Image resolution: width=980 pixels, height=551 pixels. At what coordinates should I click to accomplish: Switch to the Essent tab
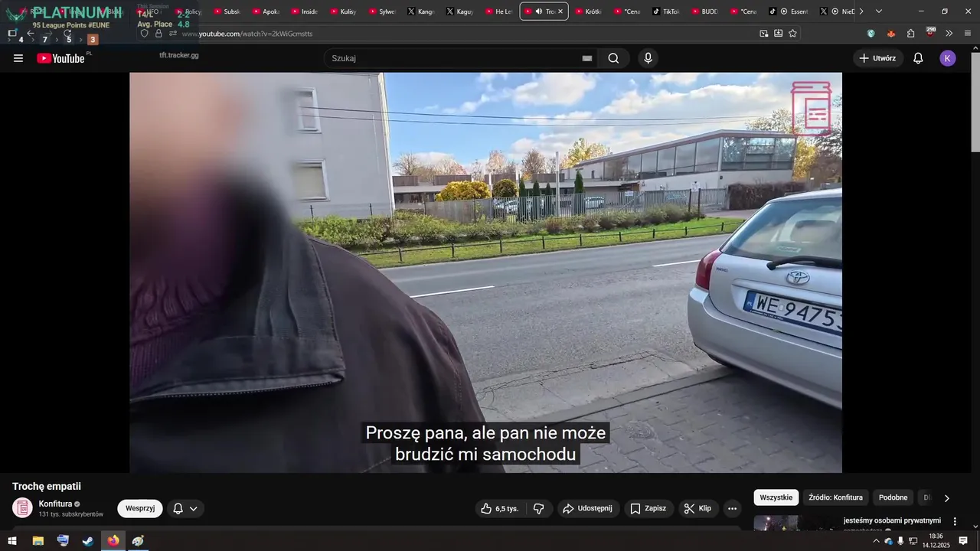click(789, 11)
